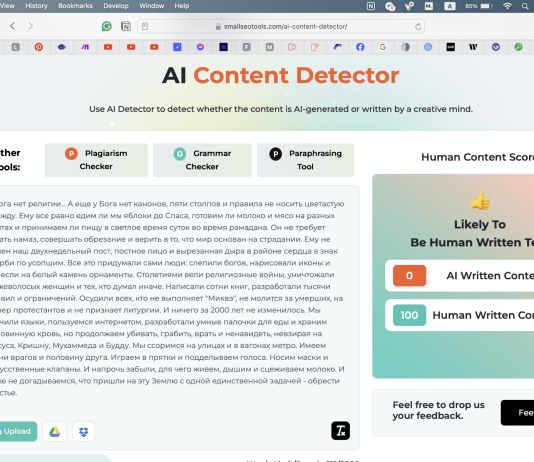Click the thumbs up emoji
Viewport: 534px width, 462px height.
(x=480, y=200)
